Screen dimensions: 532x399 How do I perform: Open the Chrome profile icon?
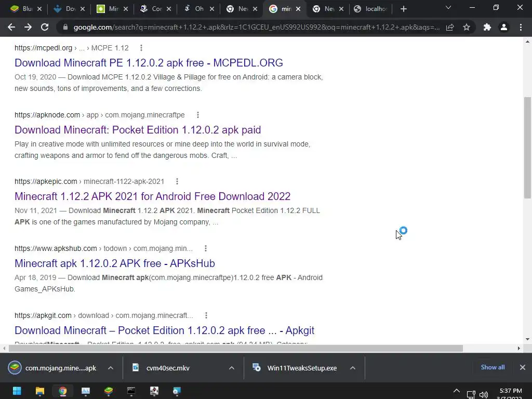[504, 27]
